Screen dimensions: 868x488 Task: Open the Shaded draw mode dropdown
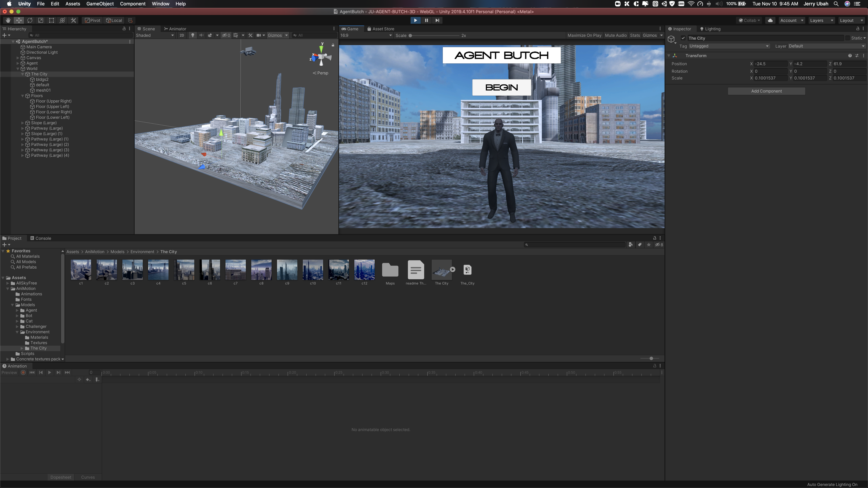point(155,35)
